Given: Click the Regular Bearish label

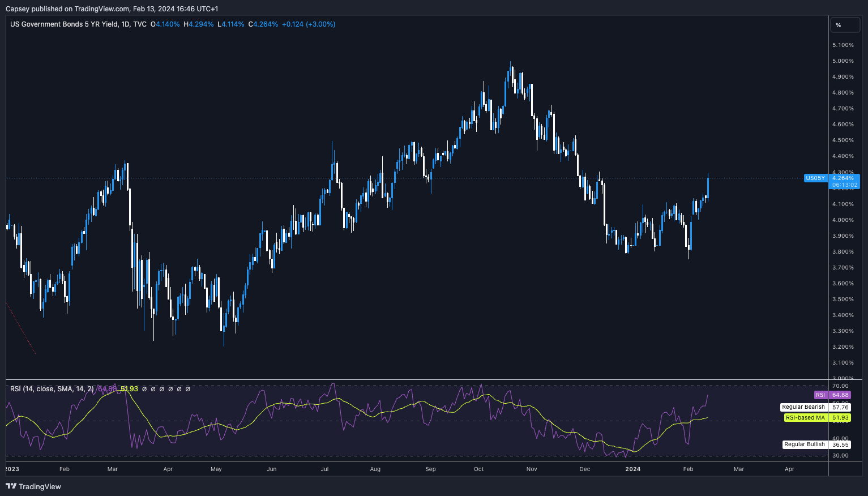Looking at the screenshot, I should click(803, 407).
